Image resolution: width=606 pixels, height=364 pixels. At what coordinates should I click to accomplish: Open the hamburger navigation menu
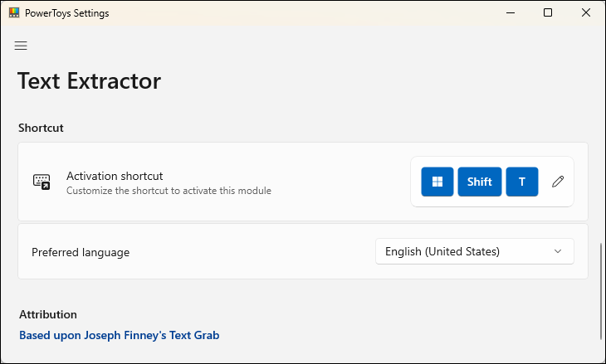tap(21, 46)
